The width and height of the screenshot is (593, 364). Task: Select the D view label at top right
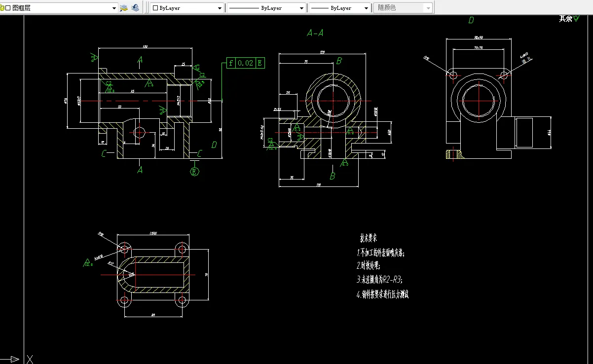(x=471, y=20)
